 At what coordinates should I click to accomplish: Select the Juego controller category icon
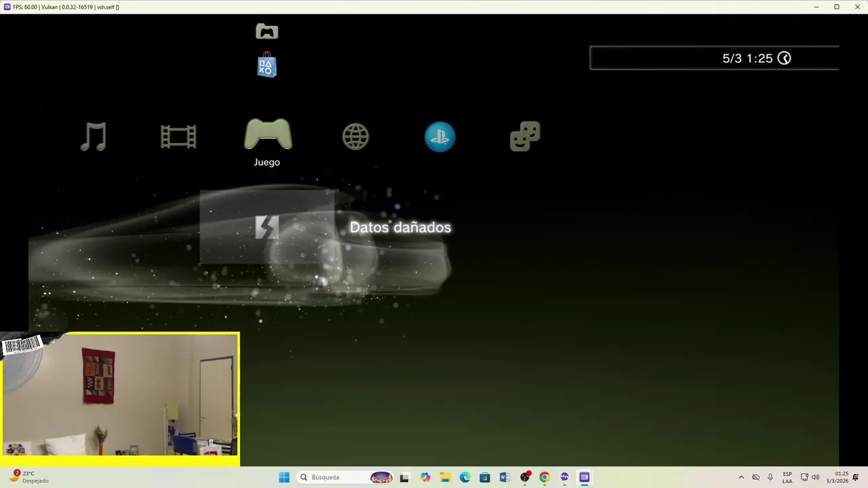click(268, 134)
